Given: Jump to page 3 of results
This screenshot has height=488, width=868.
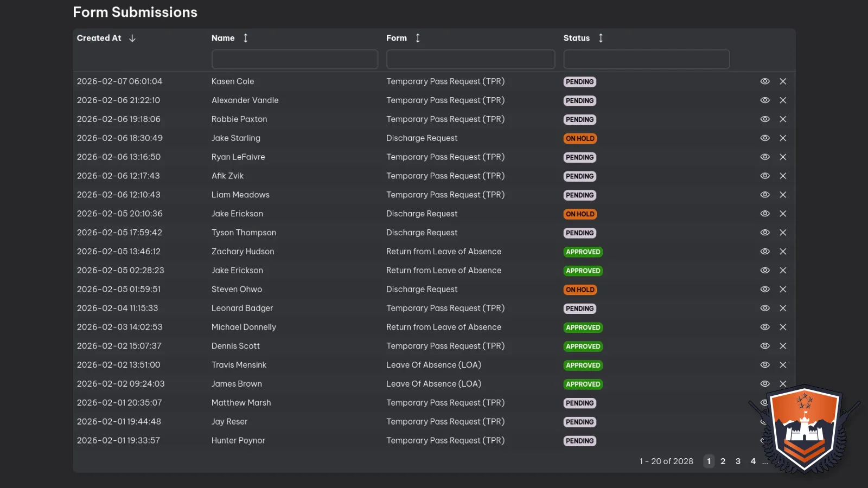Looking at the screenshot, I should coord(738,461).
